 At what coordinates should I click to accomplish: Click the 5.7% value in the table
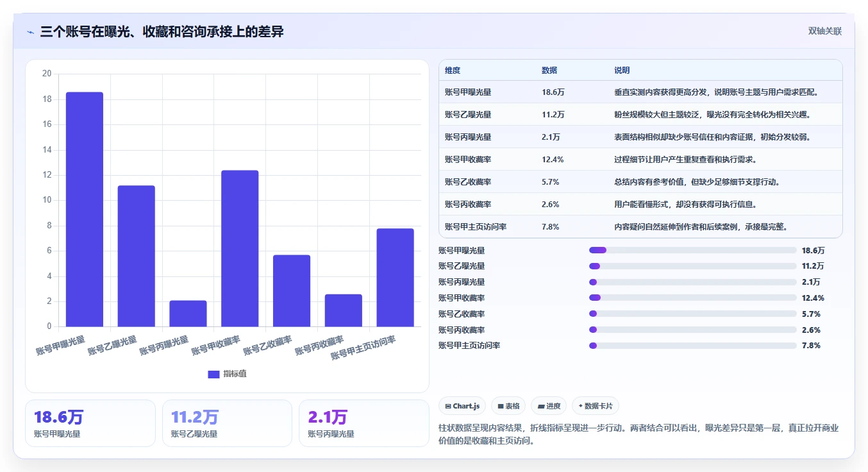(x=551, y=182)
